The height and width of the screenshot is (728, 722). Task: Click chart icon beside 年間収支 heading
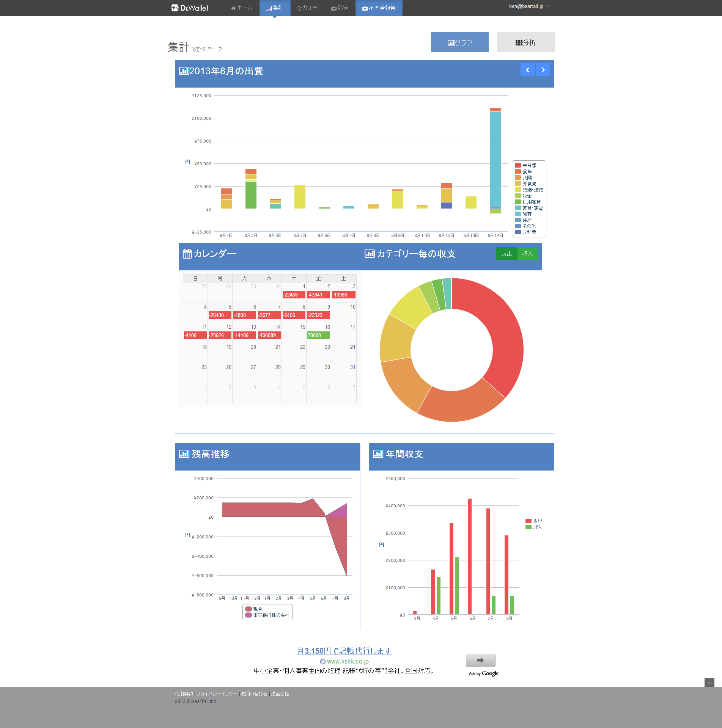point(378,454)
